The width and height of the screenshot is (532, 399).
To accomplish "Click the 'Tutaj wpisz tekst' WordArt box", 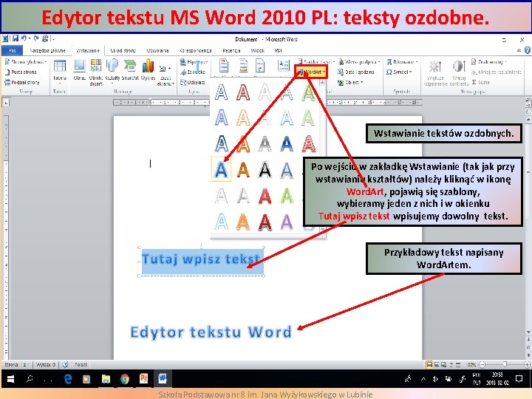I will (x=202, y=262).
